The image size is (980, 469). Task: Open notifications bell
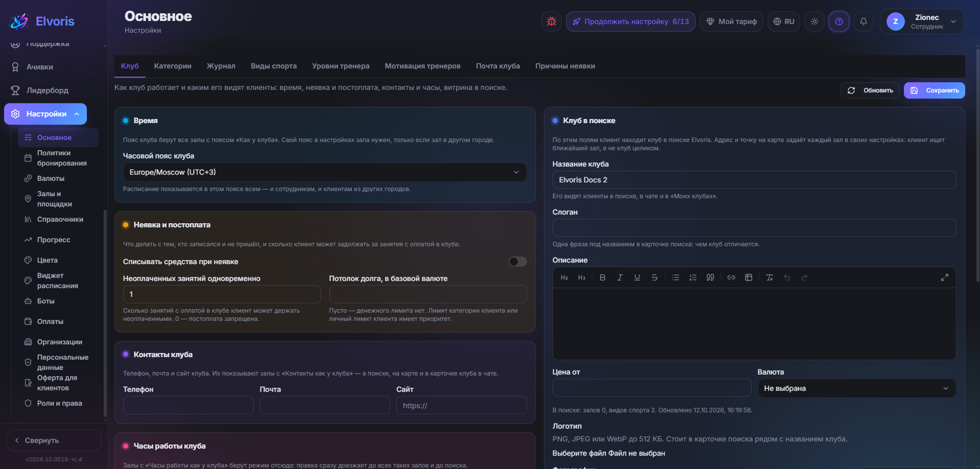(x=863, y=21)
